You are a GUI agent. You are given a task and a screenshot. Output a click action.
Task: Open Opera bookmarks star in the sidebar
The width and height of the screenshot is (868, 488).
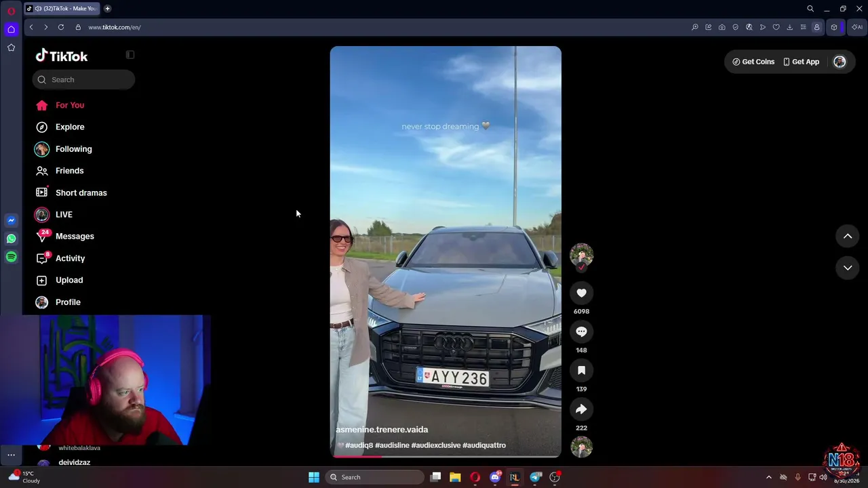click(11, 47)
